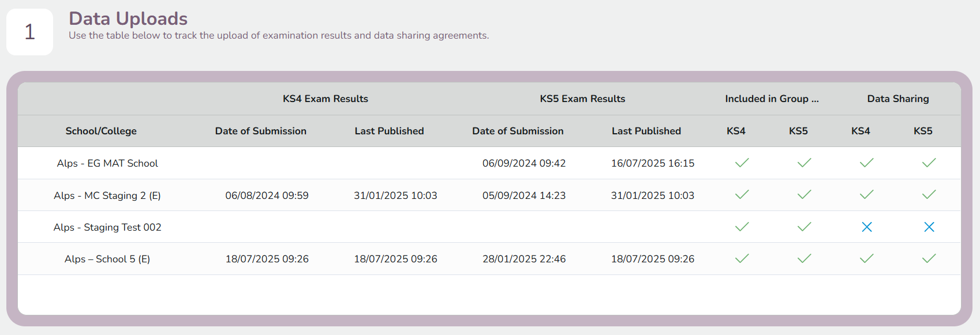Click Included KS5 tick for School 5 (E)
The image size is (980, 335).
(804, 259)
